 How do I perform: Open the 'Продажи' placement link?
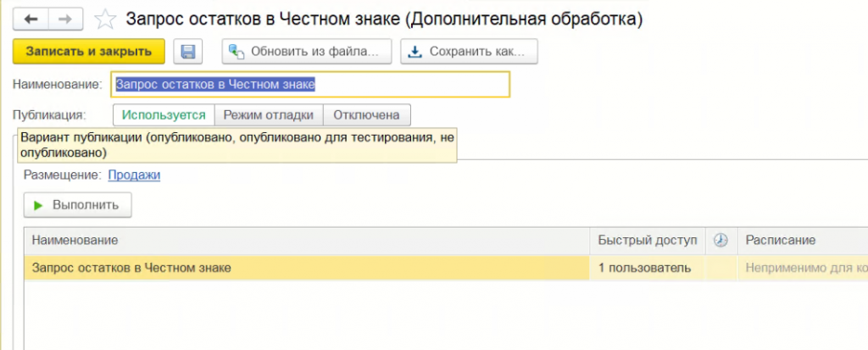click(x=134, y=175)
